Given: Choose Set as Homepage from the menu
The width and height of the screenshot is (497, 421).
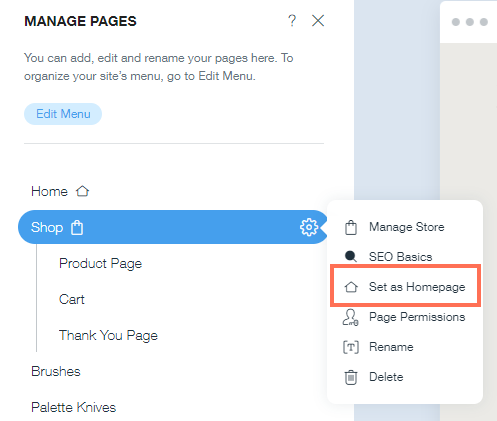Looking at the screenshot, I should point(405,286).
